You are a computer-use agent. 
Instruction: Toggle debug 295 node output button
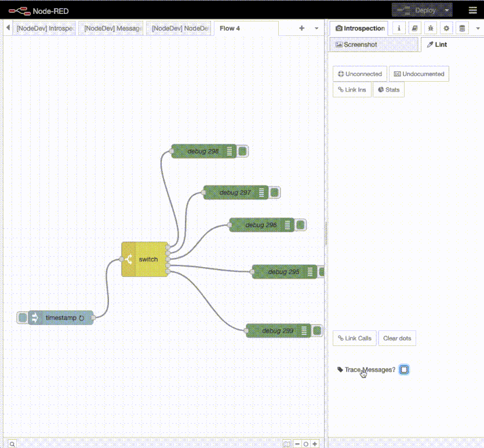point(321,272)
